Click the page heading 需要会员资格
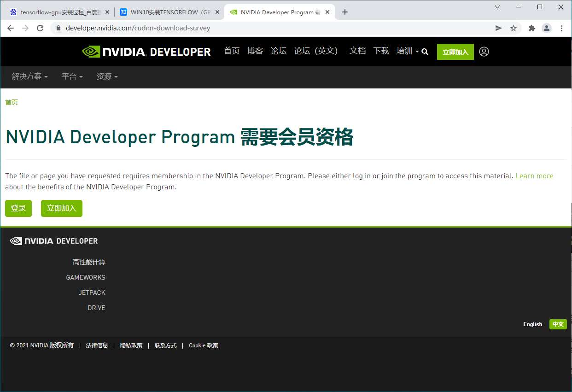572x392 pixels. tap(297, 137)
